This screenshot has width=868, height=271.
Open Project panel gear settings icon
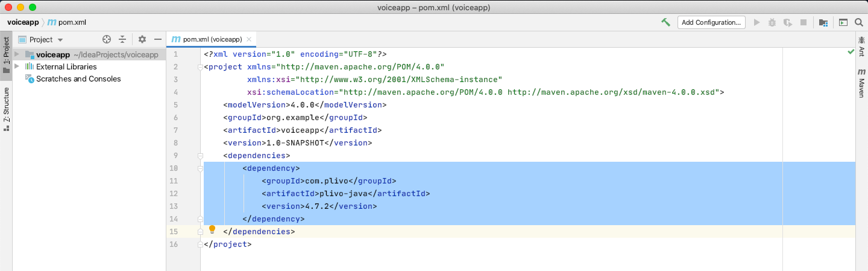tap(142, 39)
